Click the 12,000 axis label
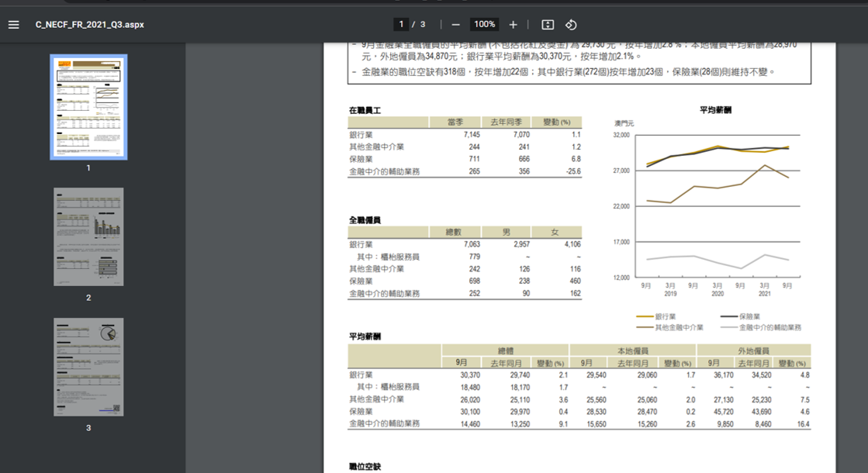This screenshot has height=473, width=868. (x=621, y=278)
